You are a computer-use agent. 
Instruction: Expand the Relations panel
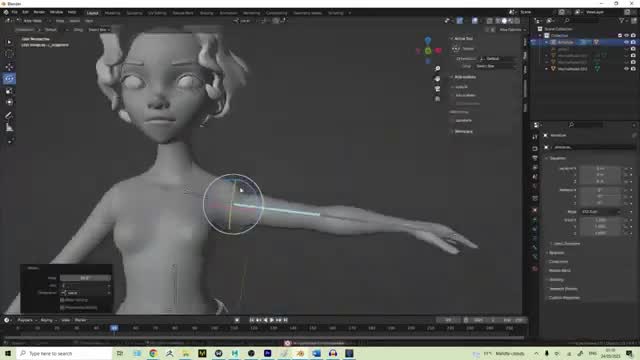coord(556,253)
